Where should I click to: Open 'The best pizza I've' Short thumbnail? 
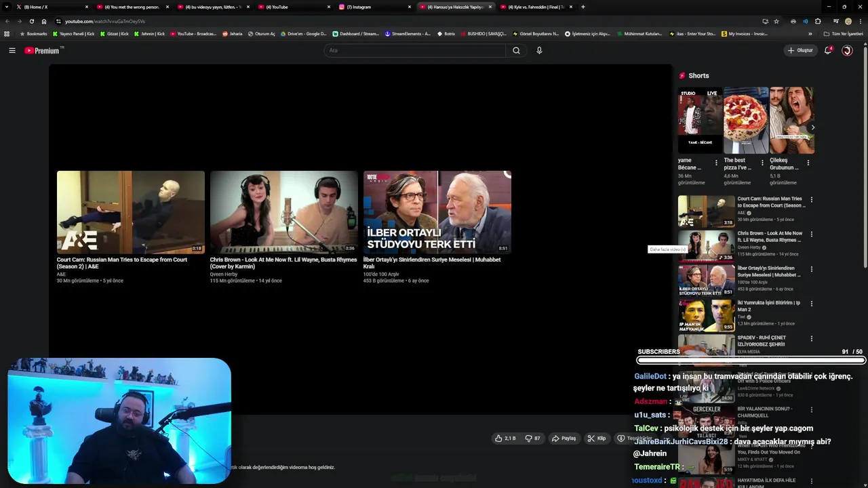pos(746,120)
